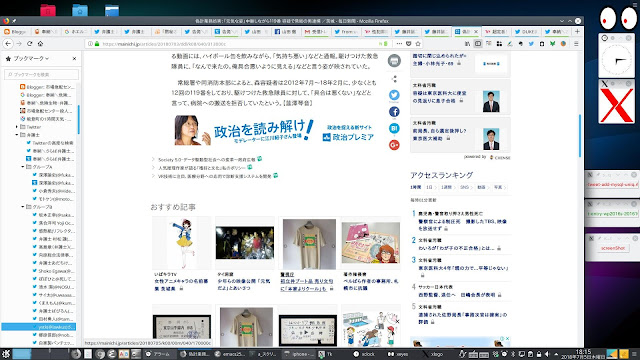Open the 政治を読み解け 政治プレミア banner
The height and width of the screenshot is (360, 640).
point(274,131)
